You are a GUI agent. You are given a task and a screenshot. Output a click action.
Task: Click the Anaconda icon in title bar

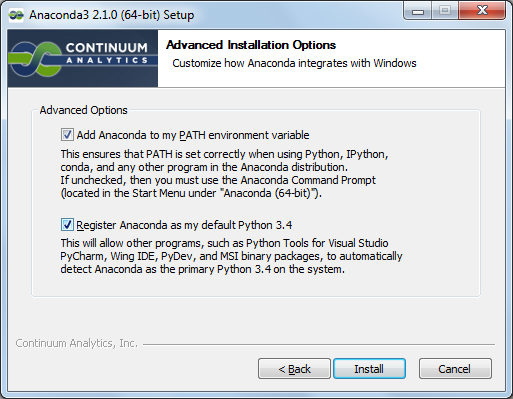[16, 15]
